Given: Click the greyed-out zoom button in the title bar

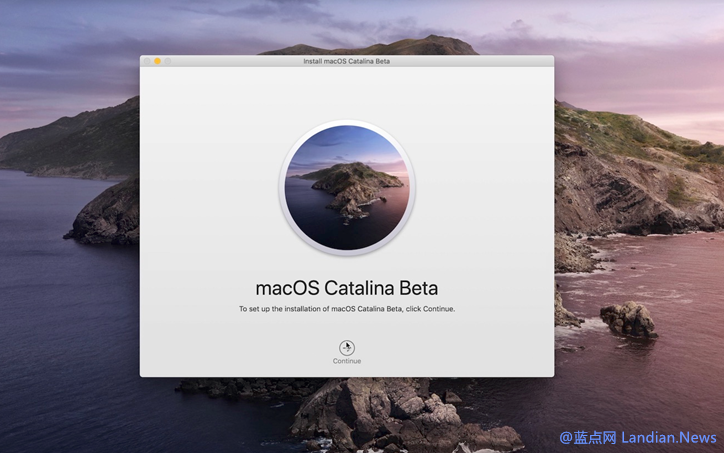Looking at the screenshot, I should [x=168, y=61].
